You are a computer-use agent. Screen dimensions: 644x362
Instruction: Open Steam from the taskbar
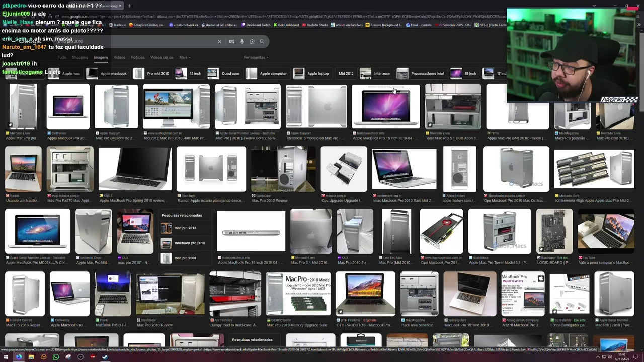[105, 357]
